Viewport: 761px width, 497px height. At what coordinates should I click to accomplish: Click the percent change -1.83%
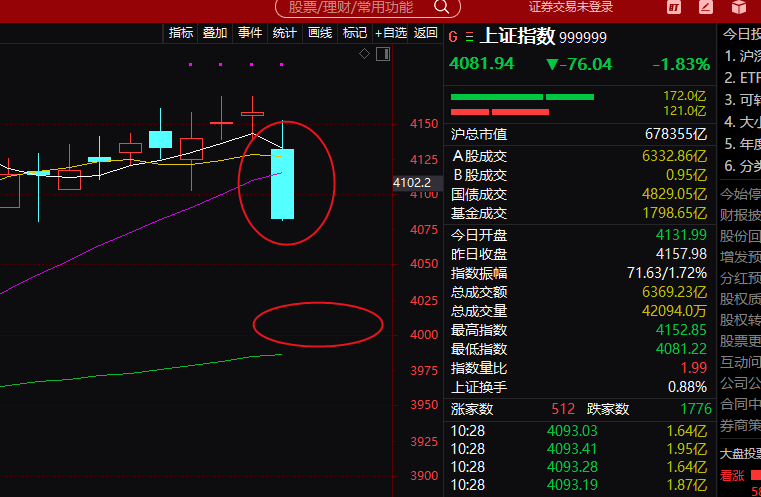(x=681, y=64)
